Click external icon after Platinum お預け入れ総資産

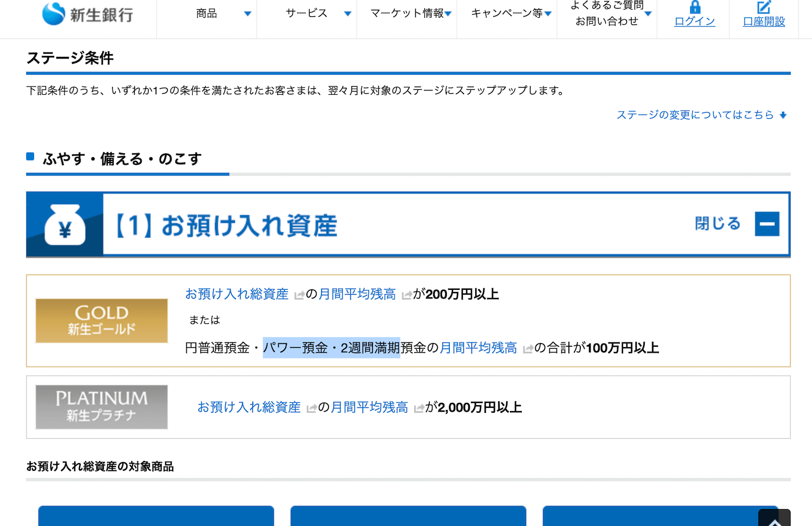[x=311, y=408]
